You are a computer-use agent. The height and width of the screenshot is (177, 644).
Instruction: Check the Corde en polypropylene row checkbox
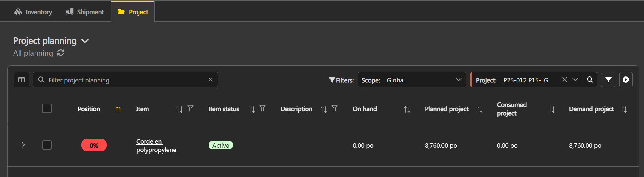(47, 145)
